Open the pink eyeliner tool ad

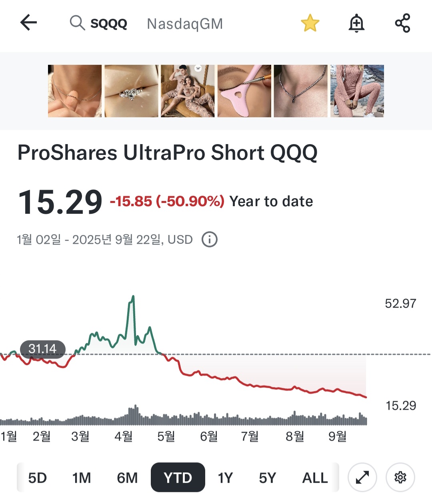tap(244, 91)
